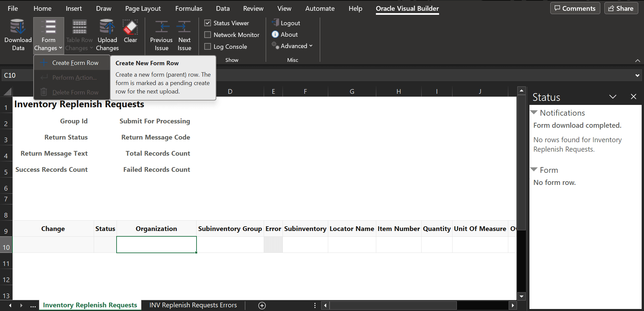644x311 pixels.
Task: Open the Comments pane
Action: coord(575,8)
